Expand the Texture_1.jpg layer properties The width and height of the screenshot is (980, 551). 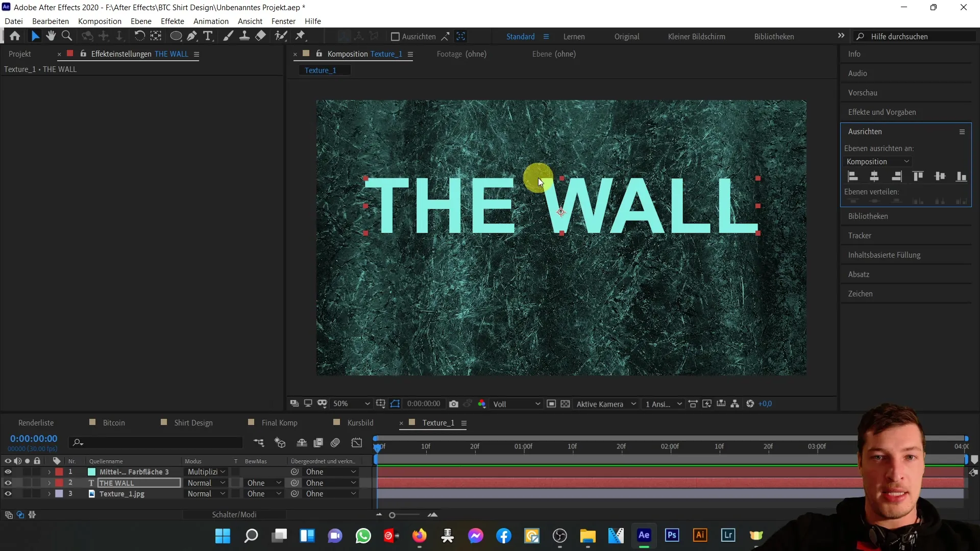pyautogui.click(x=49, y=494)
